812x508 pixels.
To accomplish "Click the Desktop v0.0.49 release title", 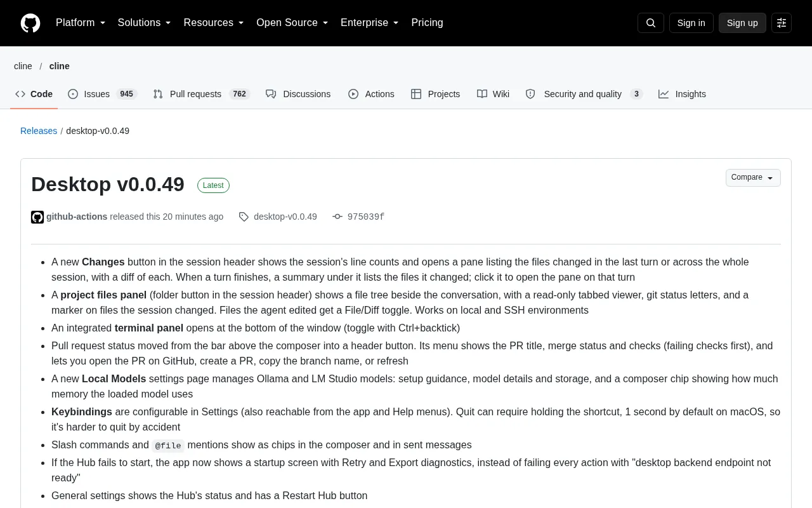I will point(108,184).
